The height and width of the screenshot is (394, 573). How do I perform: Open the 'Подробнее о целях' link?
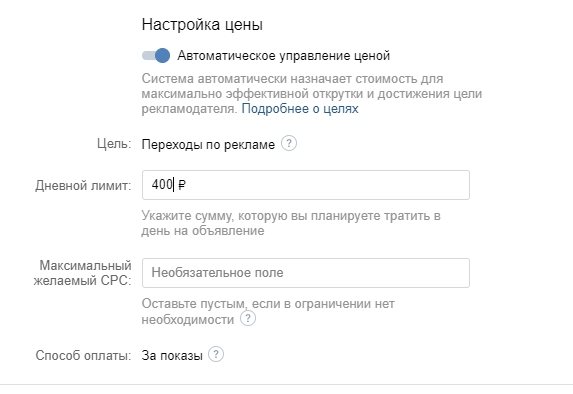tap(300, 109)
